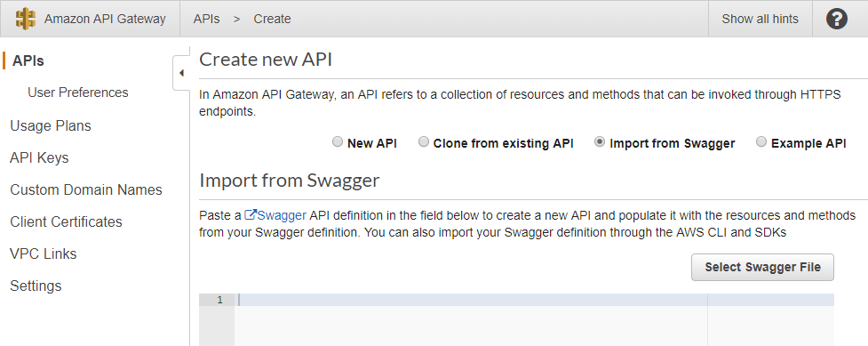This screenshot has width=868, height=346.
Task: Click the APIs breadcrumb link
Action: coord(206,19)
